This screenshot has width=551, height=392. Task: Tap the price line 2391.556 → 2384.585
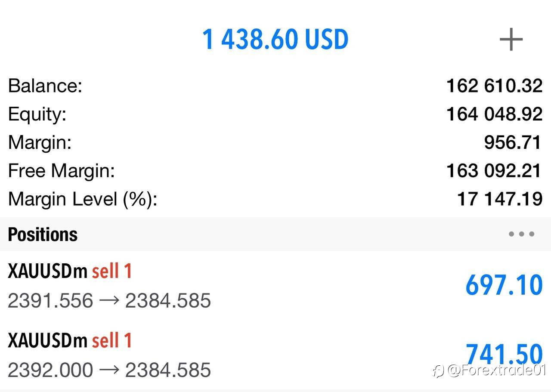pos(109,301)
